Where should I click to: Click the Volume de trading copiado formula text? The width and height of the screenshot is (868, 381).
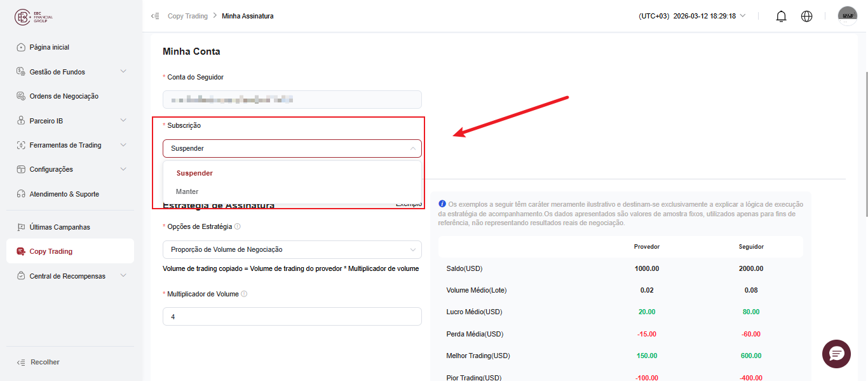[x=291, y=268]
